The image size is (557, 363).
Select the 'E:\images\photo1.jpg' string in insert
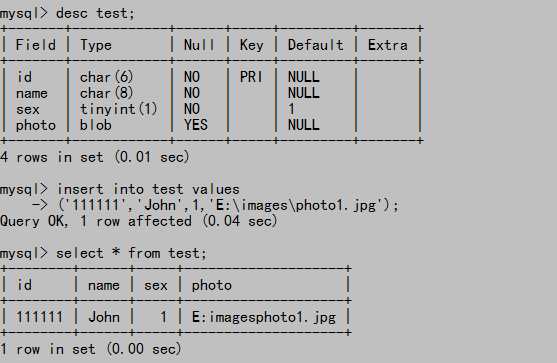[296, 205]
